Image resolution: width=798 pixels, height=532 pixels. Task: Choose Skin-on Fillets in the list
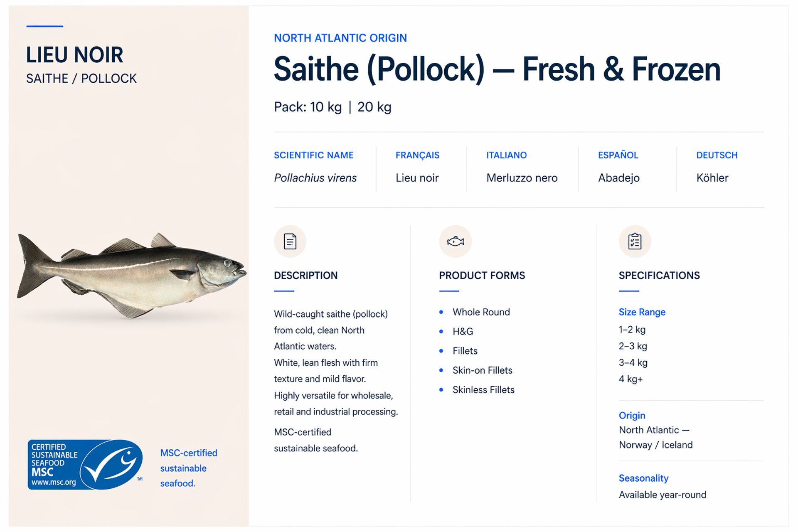click(x=482, y=370)
